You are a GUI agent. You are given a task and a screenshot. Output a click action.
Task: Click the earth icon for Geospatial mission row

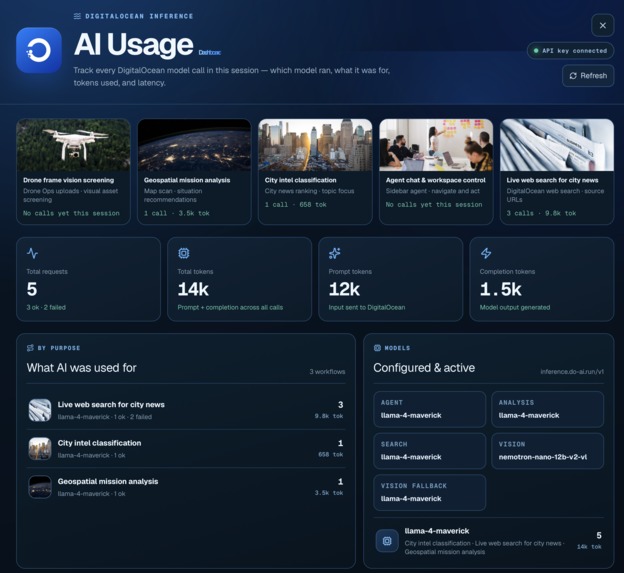[40, 487]
